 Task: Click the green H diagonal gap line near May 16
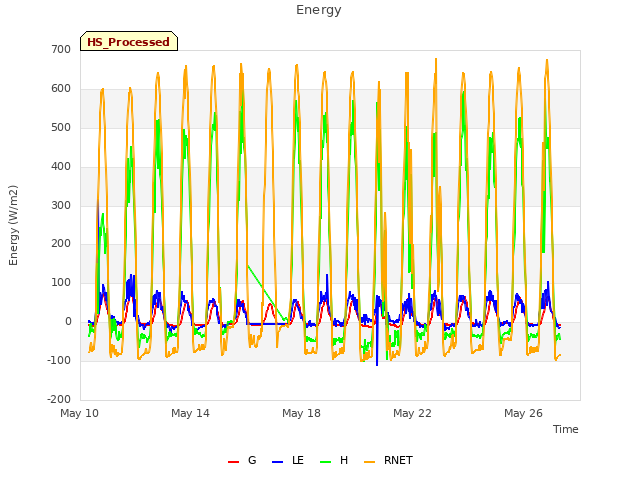pos(266,292)
